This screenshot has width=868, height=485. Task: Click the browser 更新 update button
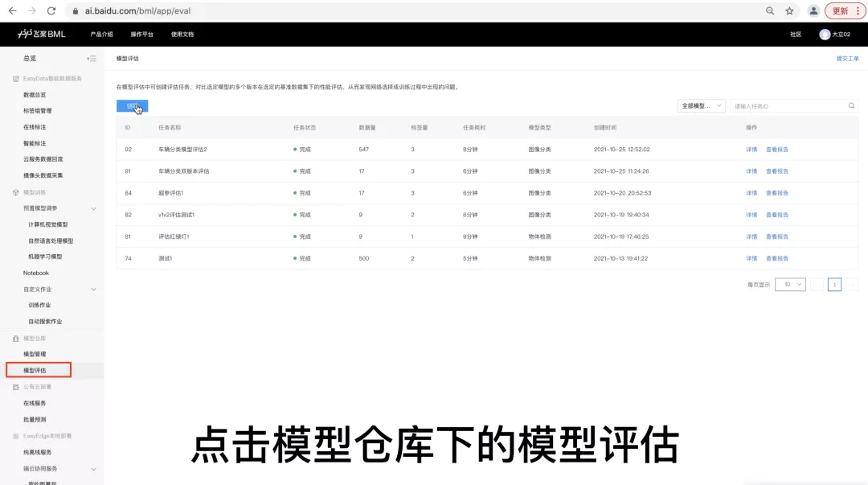pos(845,11)
